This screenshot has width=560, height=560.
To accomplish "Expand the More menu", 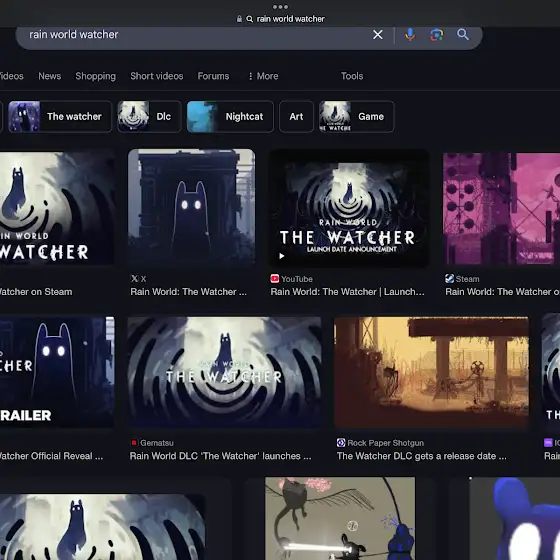I will coord(263,76).
